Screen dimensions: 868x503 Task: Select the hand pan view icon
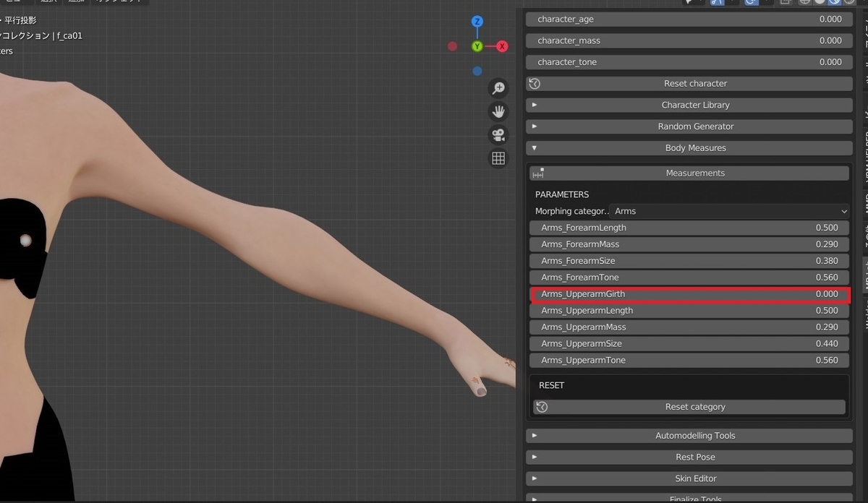click(x=498, y=111)
